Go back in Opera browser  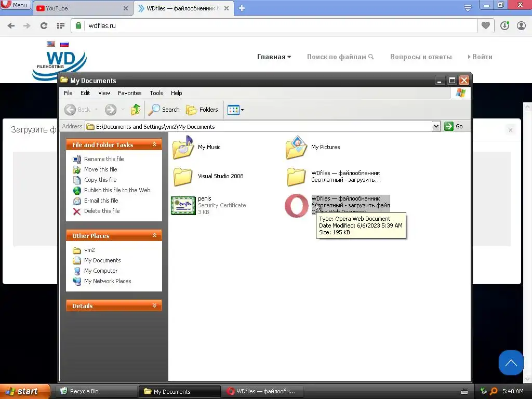click(x=11, y=25)
